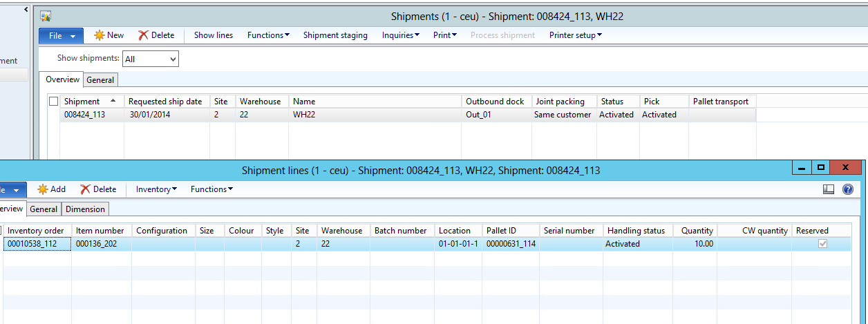The image size is (868, 324).
Task: Open the help question mark icon
Action: [848, 189]
